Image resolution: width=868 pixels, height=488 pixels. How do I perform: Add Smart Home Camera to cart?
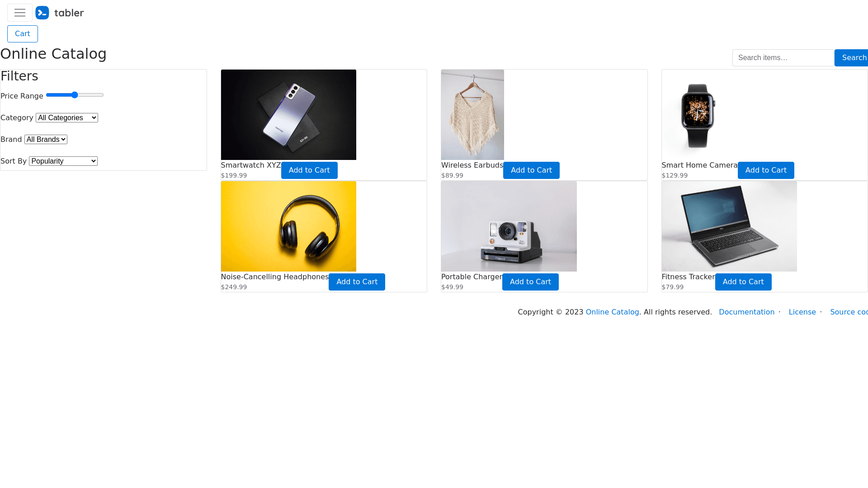coord(766,170)
